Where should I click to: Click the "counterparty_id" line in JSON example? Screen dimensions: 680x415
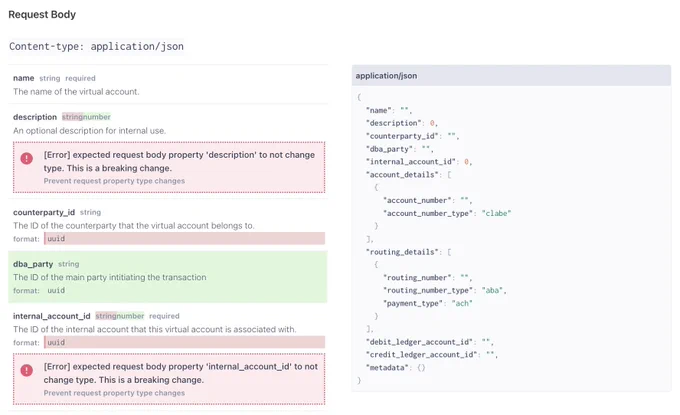click(412, 136)
